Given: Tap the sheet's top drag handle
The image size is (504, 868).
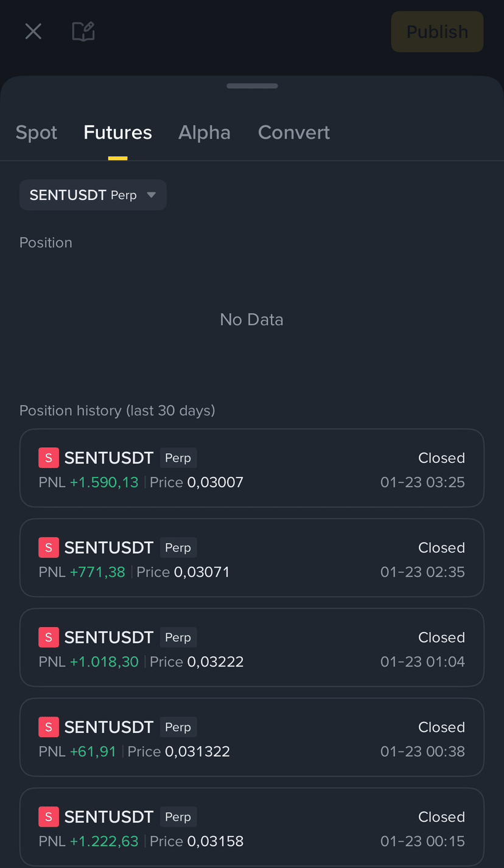Looking at the screenshot, I should (x=252, y=86).
